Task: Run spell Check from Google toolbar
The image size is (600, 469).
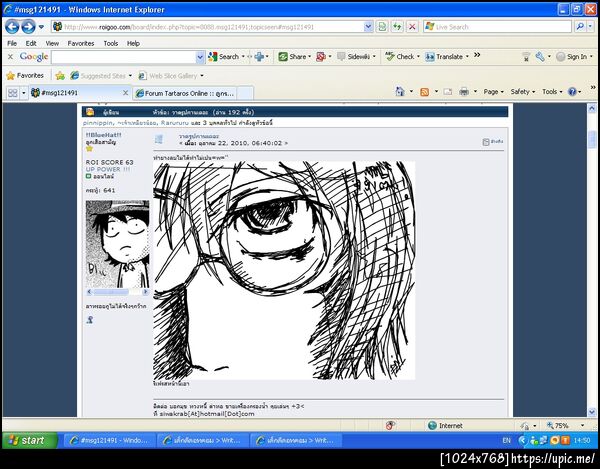Action: point(402,57)
